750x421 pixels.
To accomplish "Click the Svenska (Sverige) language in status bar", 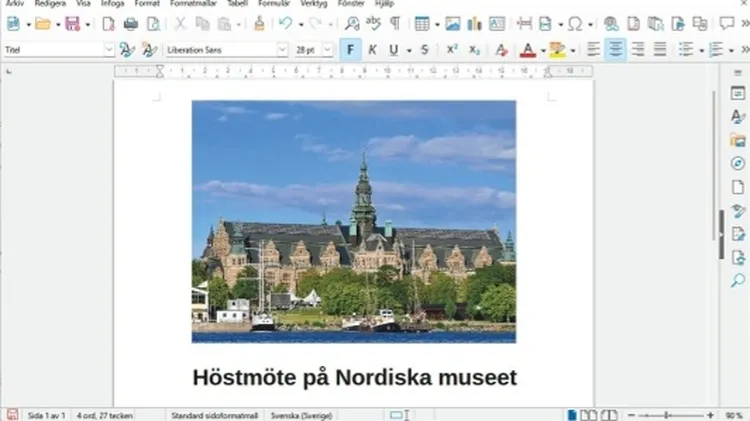I will [305, 415].
